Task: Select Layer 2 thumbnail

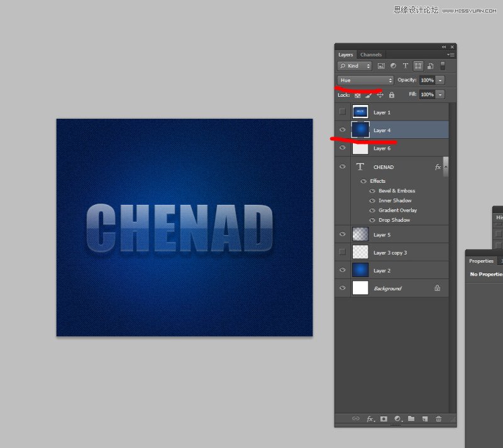Action: pyautogui.click(x=360, y=270)
